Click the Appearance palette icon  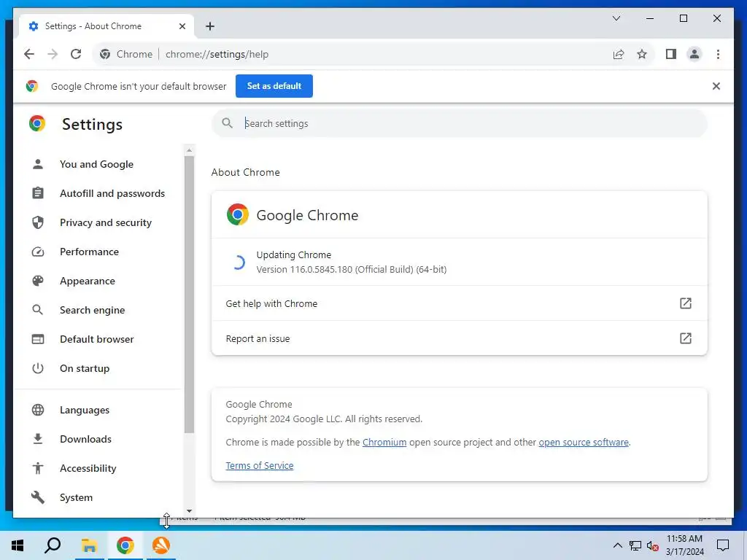click(38, 281)
